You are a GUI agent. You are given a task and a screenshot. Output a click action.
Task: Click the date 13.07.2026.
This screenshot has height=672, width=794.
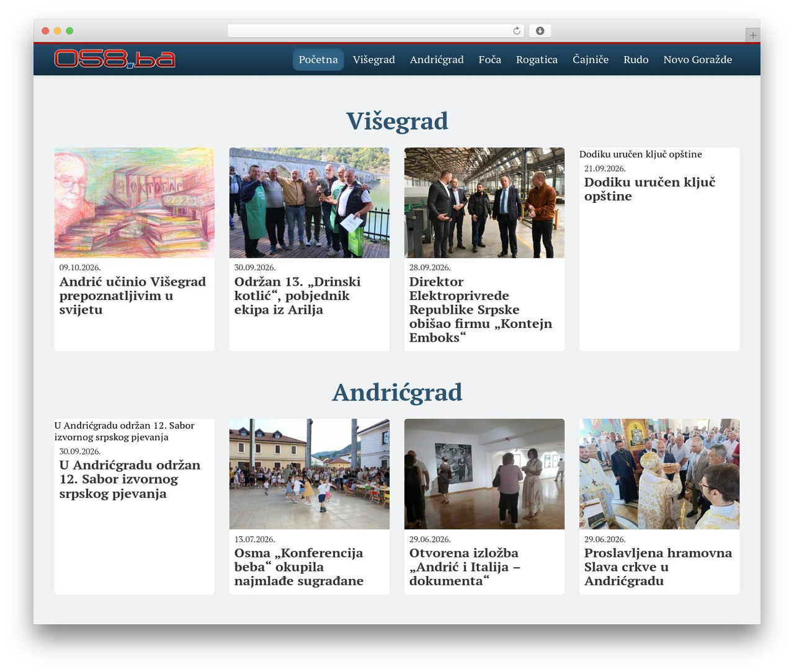click(255, 539)
